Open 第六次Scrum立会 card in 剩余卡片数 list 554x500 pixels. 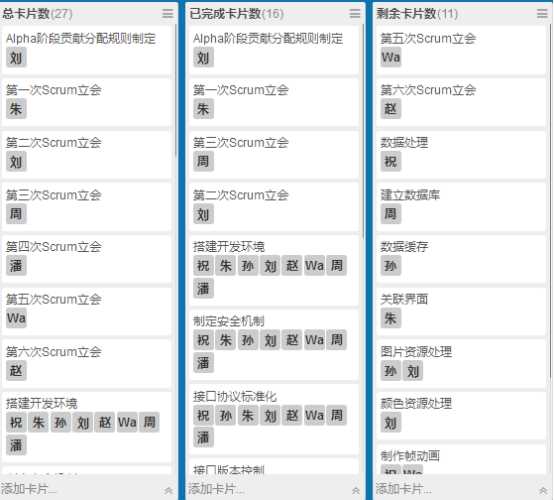461,101
